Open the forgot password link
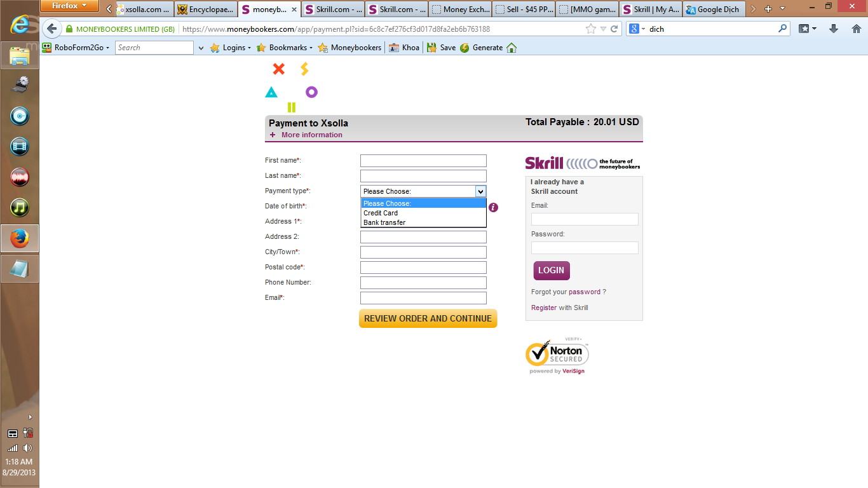Screen dimensions: 868x488 coord(584,292)
